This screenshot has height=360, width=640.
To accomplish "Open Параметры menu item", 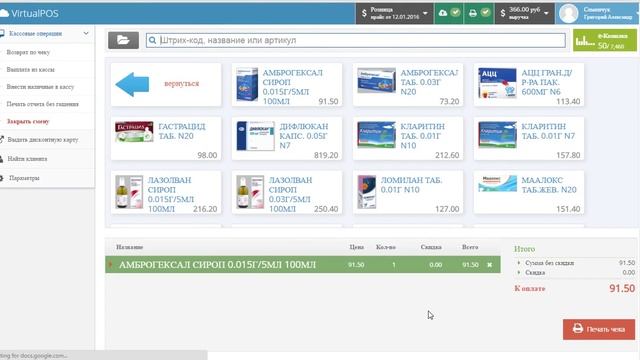I will point(24,178).
